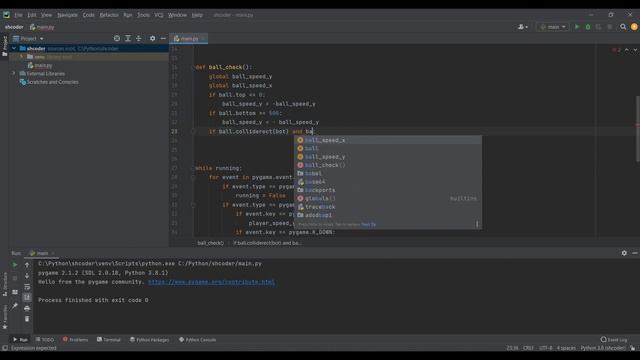Image resolution: width=640 pixels, height=360 pixels.
Task: Click Run with Coverage icon in toolbar
Action: [598, 27]
